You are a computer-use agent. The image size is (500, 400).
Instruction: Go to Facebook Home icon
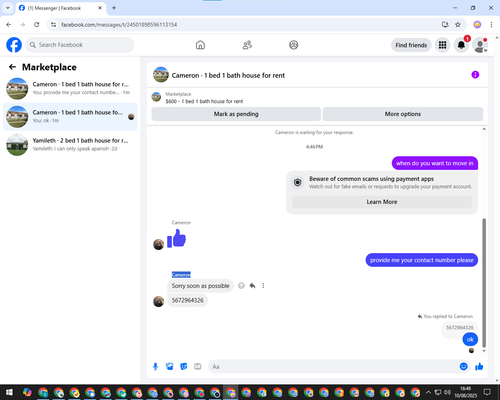200,45
